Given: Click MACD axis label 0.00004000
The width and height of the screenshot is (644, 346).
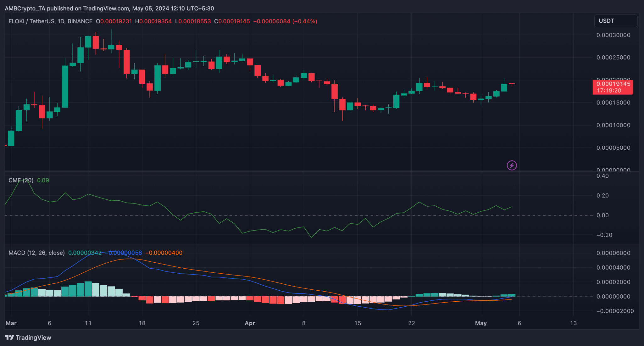Looking at the screenshot, I should (x=613, y=268).
